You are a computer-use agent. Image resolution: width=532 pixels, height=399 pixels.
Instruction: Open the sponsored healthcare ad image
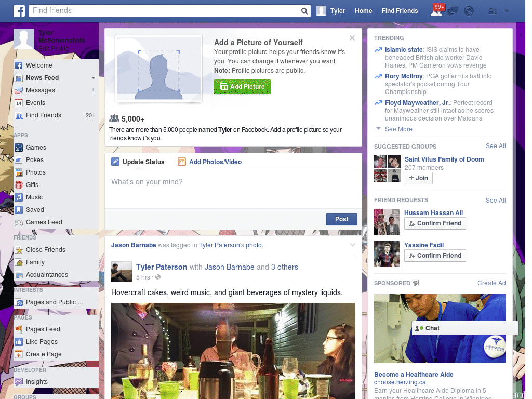440,328
